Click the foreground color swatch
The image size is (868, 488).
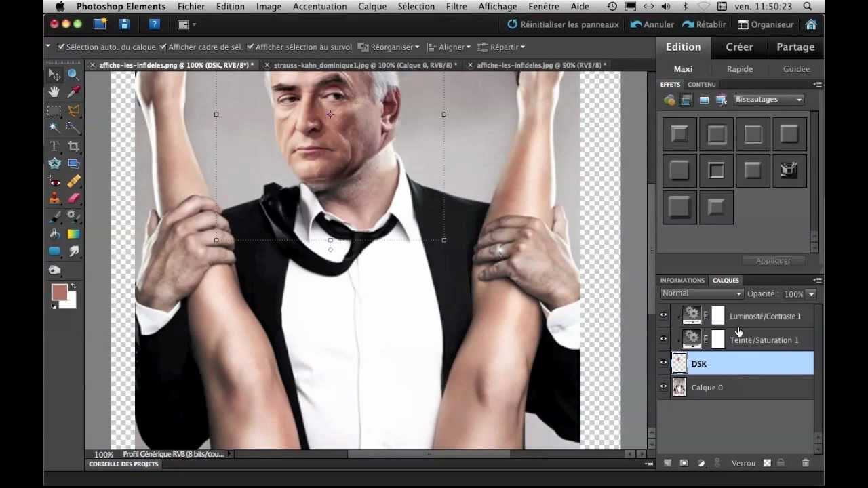tap(60, 293)
